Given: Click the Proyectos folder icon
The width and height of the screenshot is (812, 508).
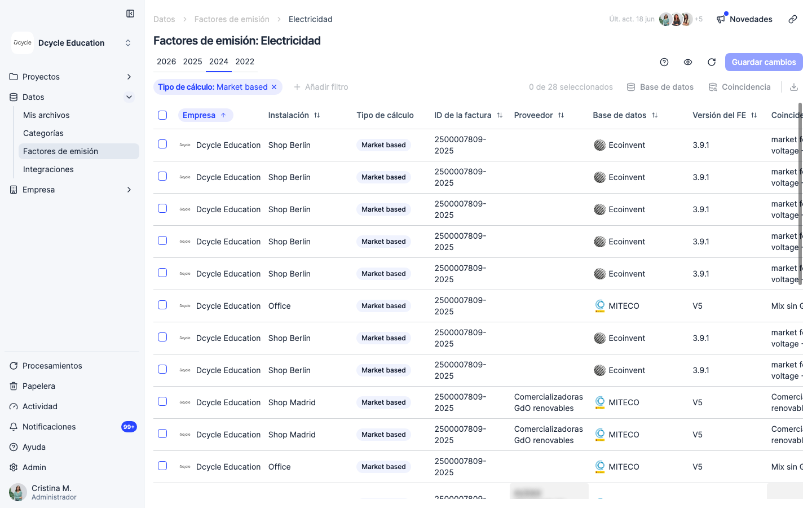Looking at the screenshot, I should (14, 77).
